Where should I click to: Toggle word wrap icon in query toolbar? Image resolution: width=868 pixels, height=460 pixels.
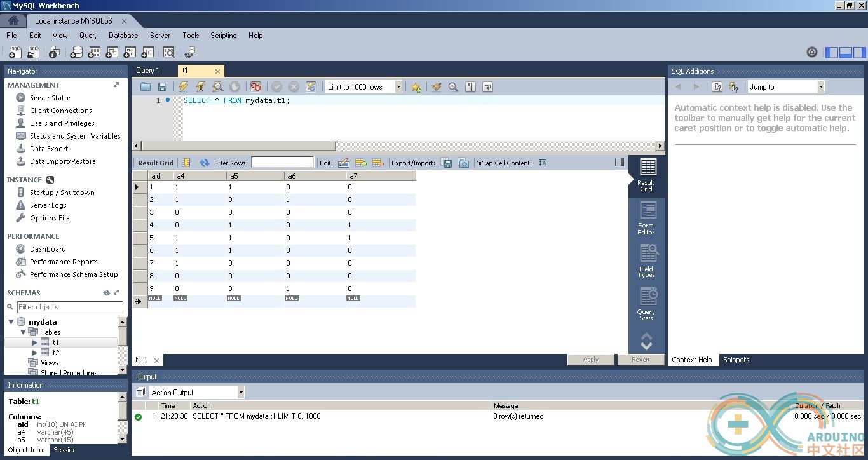tap(487, 87)
